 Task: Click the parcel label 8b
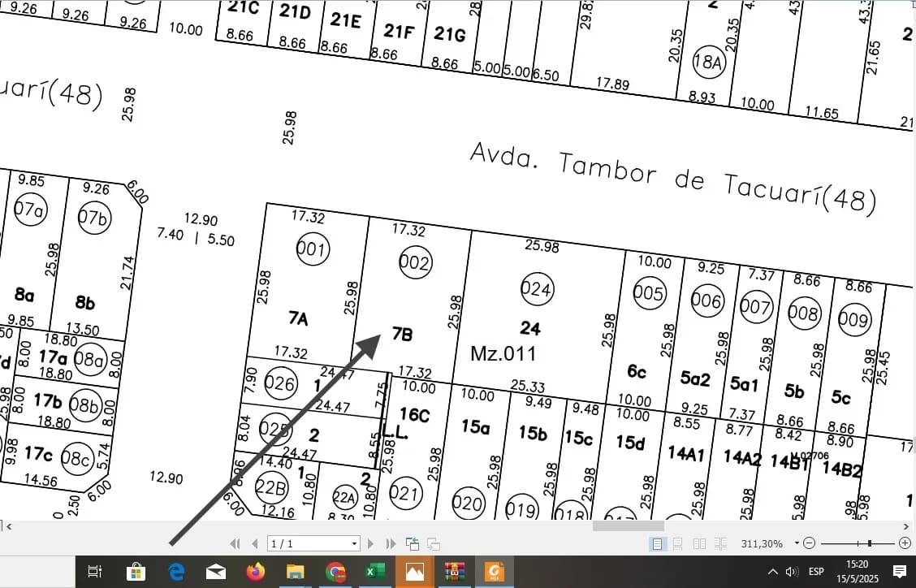84,302
